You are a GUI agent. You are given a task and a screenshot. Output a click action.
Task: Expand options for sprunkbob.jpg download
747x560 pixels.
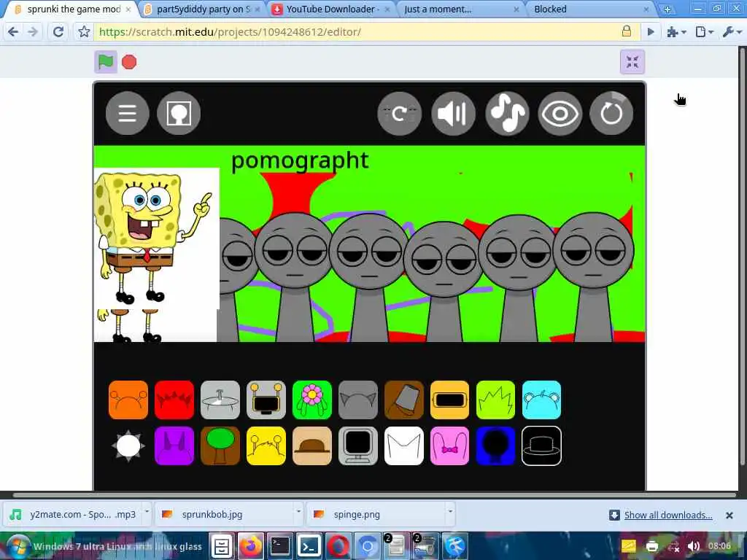[298, 512]
